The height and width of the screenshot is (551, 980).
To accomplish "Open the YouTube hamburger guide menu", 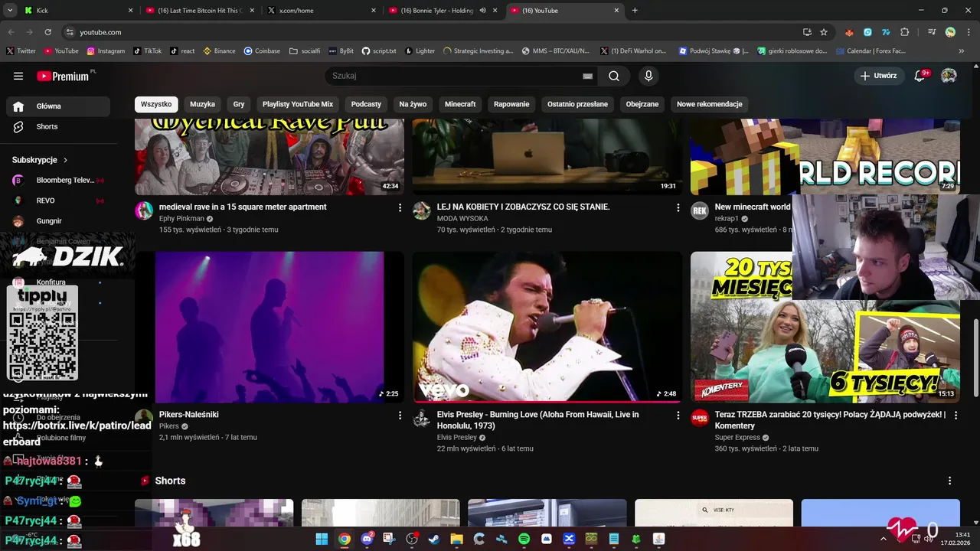I will 18,76.
